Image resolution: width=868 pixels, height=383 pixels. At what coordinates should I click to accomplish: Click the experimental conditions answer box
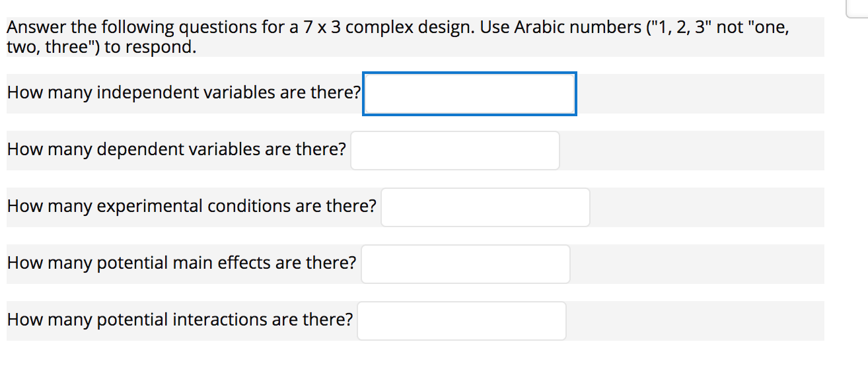486,207
